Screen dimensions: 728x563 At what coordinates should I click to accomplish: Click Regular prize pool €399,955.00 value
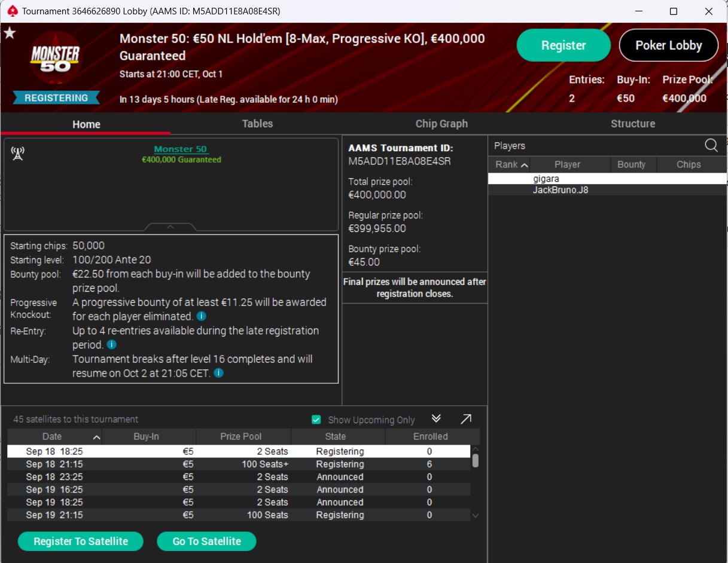pos(377,228)
